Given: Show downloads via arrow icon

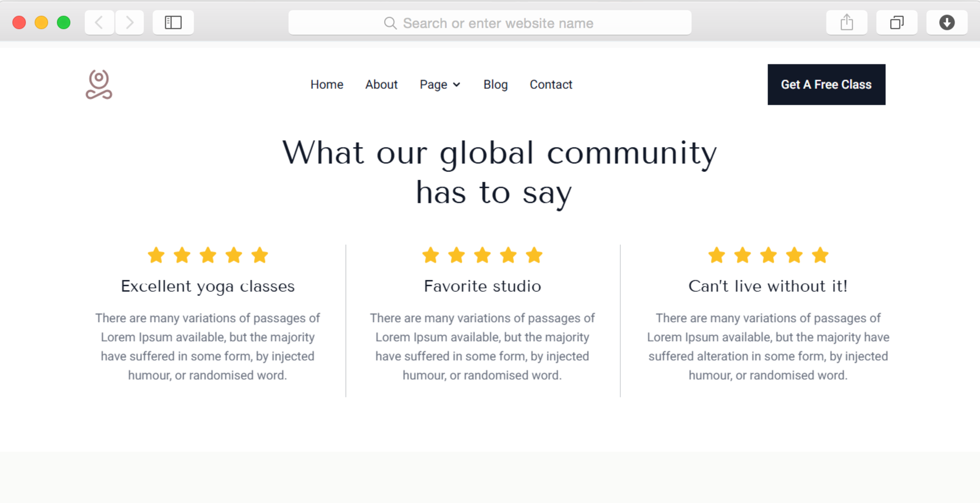Looking at the screenshot, I should click(947, 22).
